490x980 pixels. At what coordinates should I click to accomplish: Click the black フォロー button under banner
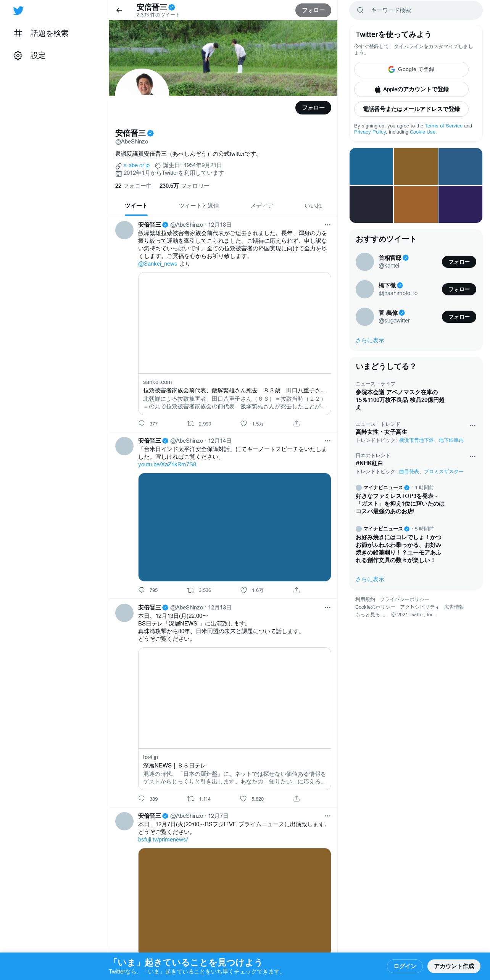coord(313,108)
